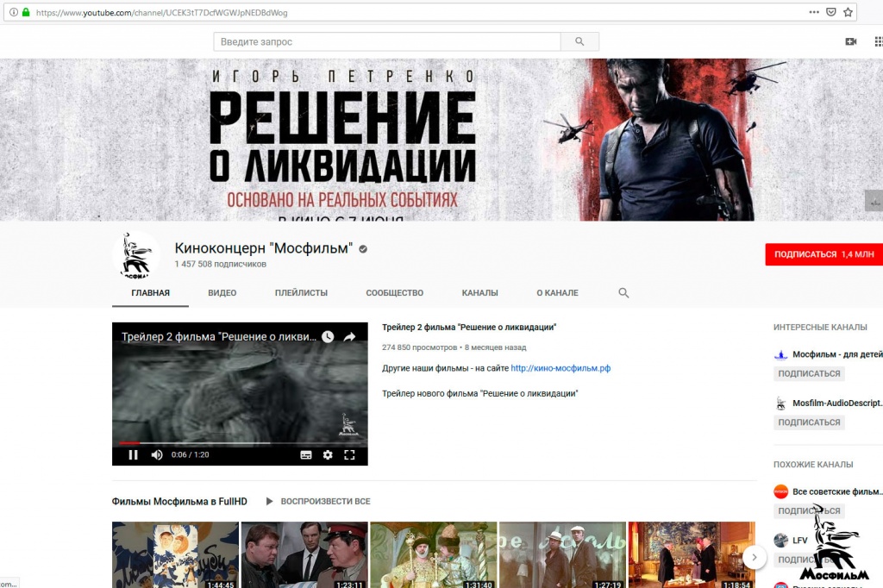This screenshot has height=588, width=883.
Task: Click the red ПОДПИСАТЬСЯ 1,4 МЛН button
Action: point(824,254)
